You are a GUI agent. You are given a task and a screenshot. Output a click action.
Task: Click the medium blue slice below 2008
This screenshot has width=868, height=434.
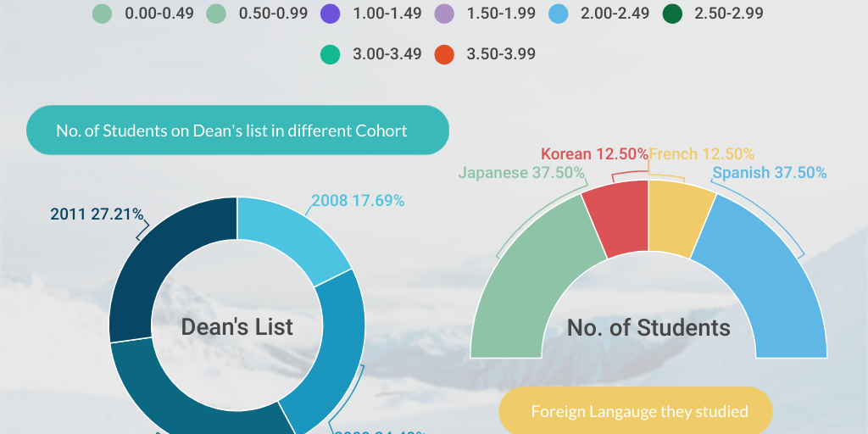click(x=335, y=356)
